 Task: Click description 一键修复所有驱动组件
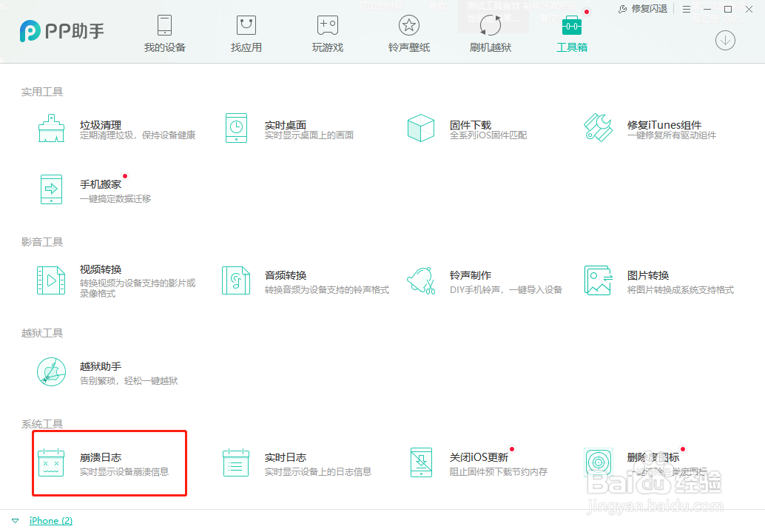point(671,135)
